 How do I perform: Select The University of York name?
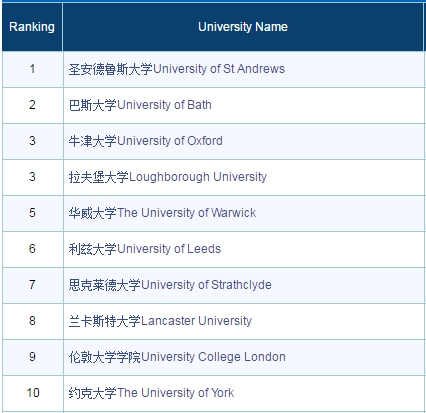coord(151,393)
